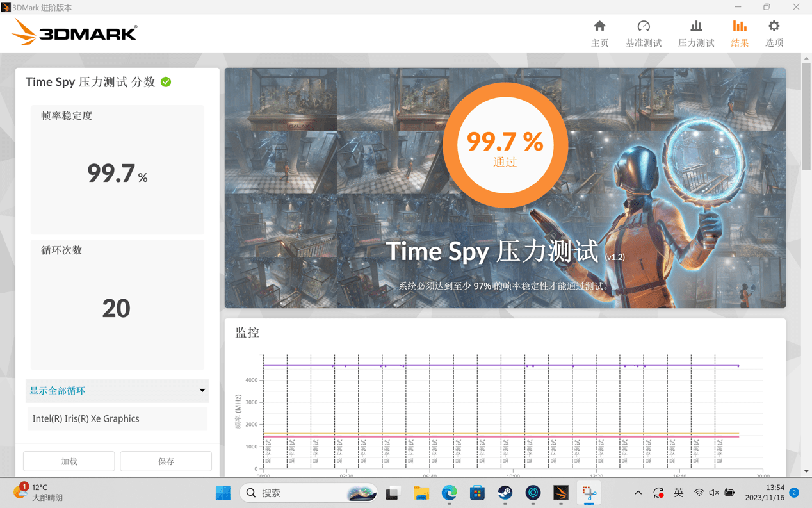Click the 加载 load button

pos(69,461)
